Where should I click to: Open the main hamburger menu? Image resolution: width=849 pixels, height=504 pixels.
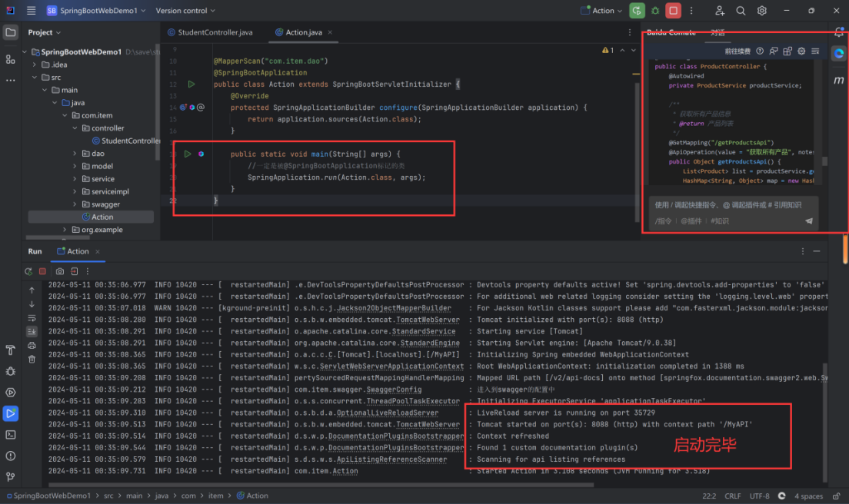(x=31, y=10)
